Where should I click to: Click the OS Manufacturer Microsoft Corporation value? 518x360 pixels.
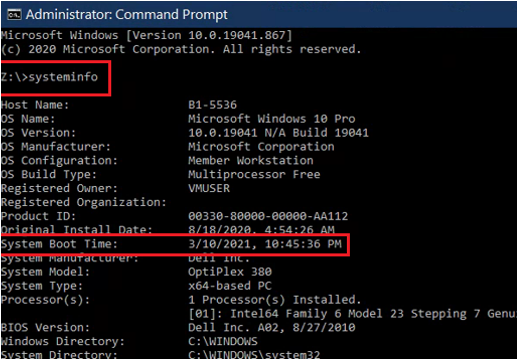coord(261,147)
